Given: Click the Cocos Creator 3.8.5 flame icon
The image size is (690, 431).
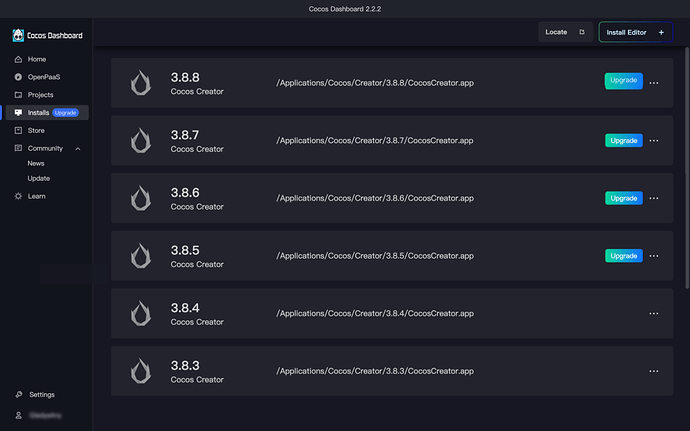Looking at the screenshot, I should [x=141, y=256].
